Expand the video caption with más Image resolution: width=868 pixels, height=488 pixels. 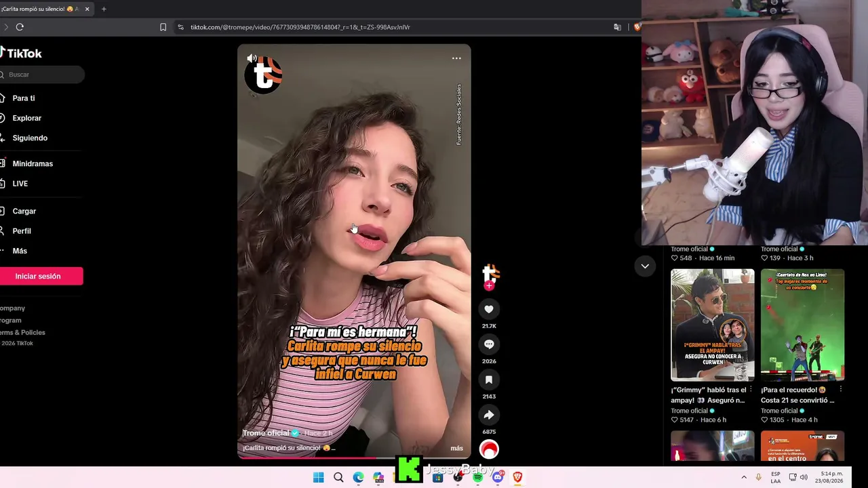(x=456, y=448)
